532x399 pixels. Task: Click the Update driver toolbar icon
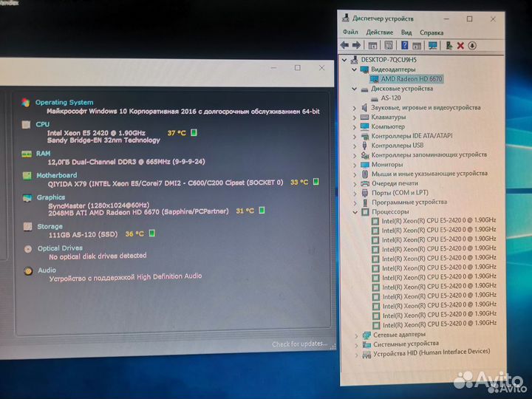pyautogui.click(x=449, y=46)
